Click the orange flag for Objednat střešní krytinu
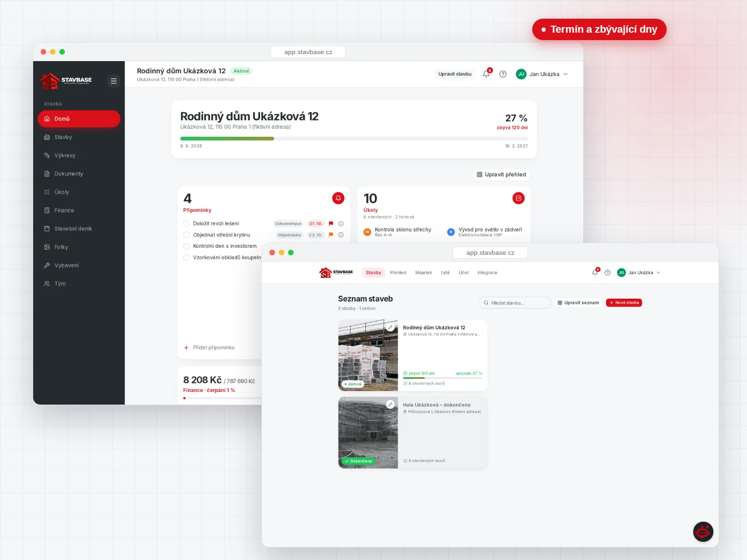Viewport: 747px width, 560px height. 331,235
